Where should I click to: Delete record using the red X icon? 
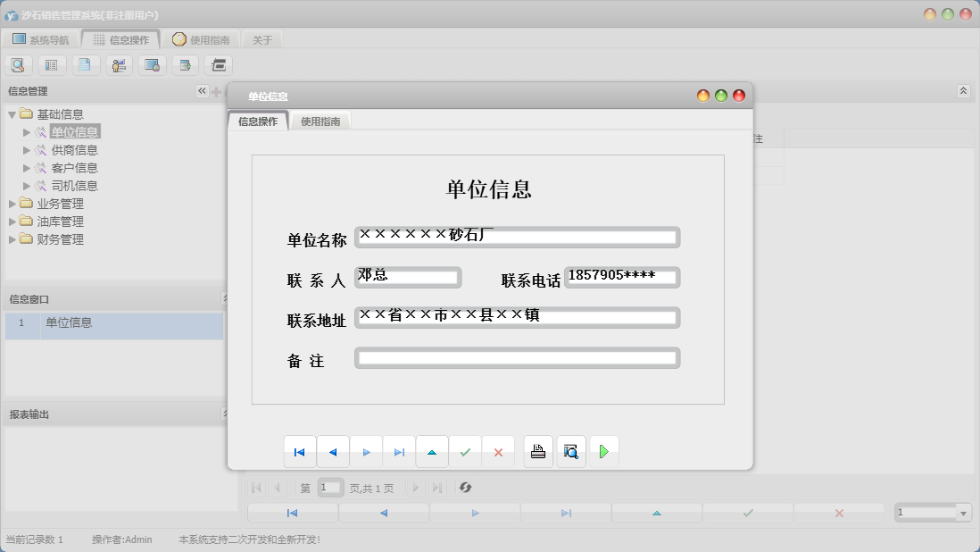(498, 451)
